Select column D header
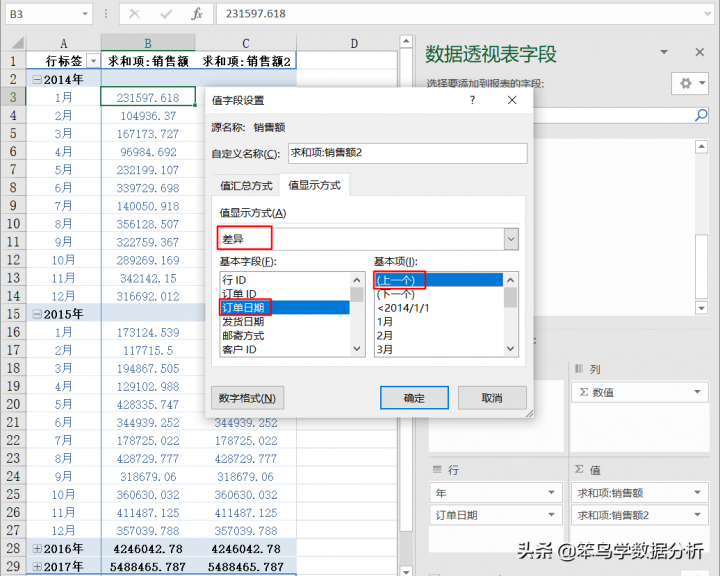This screenshot has width=720, height=576. 354,44
